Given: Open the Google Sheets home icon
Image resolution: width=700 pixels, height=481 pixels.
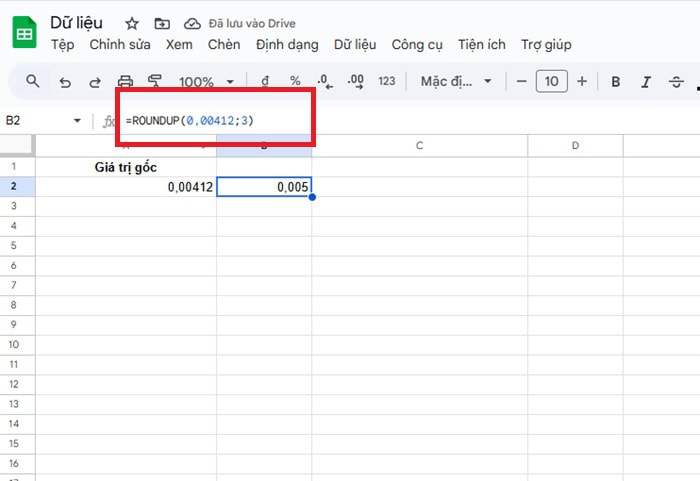Looking at the screenshot, I should point(24,32).
